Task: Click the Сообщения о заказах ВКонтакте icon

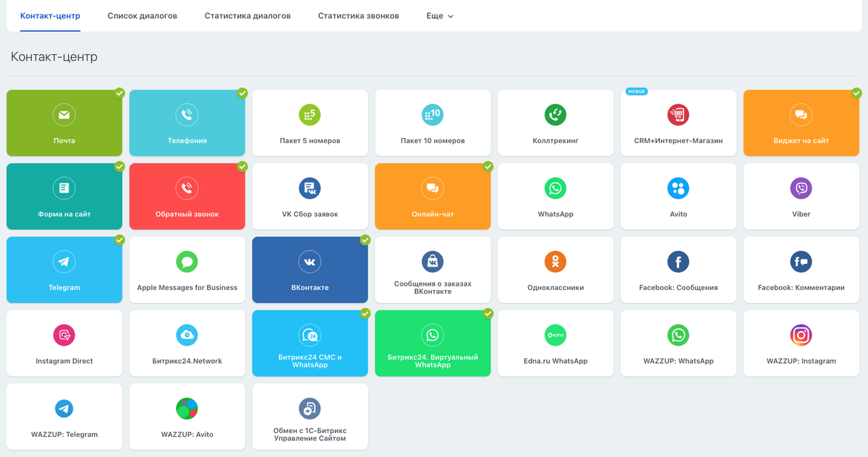Action: (433, 262)
